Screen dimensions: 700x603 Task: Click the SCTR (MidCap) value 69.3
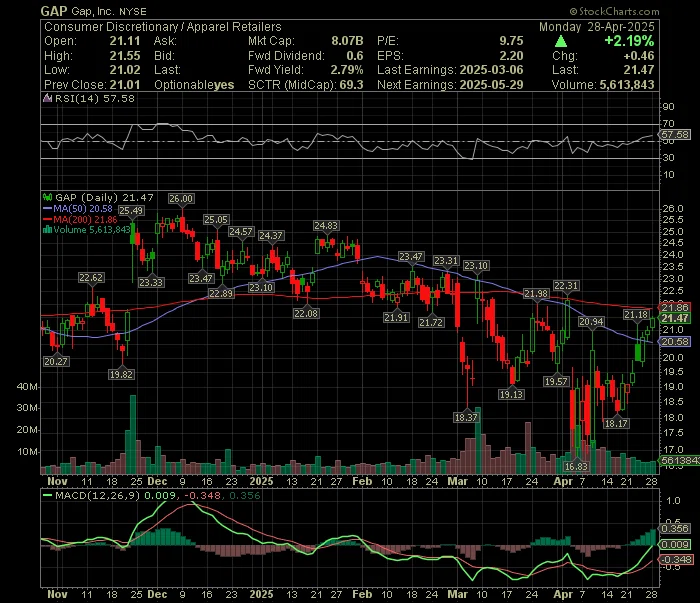[x=351, y=85]
